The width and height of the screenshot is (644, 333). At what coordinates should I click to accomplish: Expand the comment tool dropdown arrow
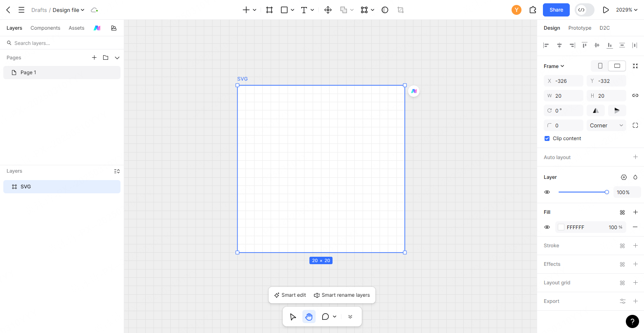335,317
